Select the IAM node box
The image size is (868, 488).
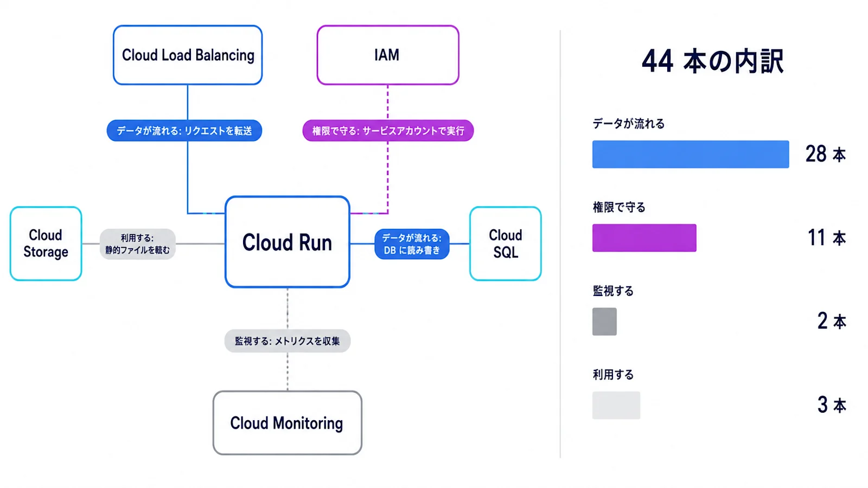(388, 55)
